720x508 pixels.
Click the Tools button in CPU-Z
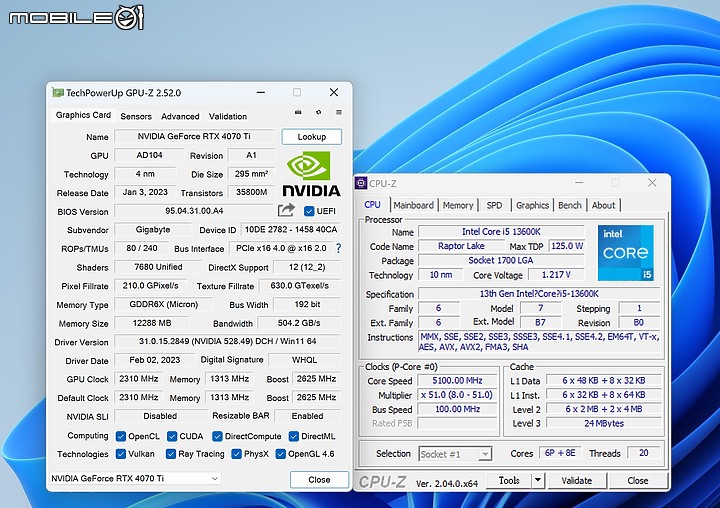point(509,480)
